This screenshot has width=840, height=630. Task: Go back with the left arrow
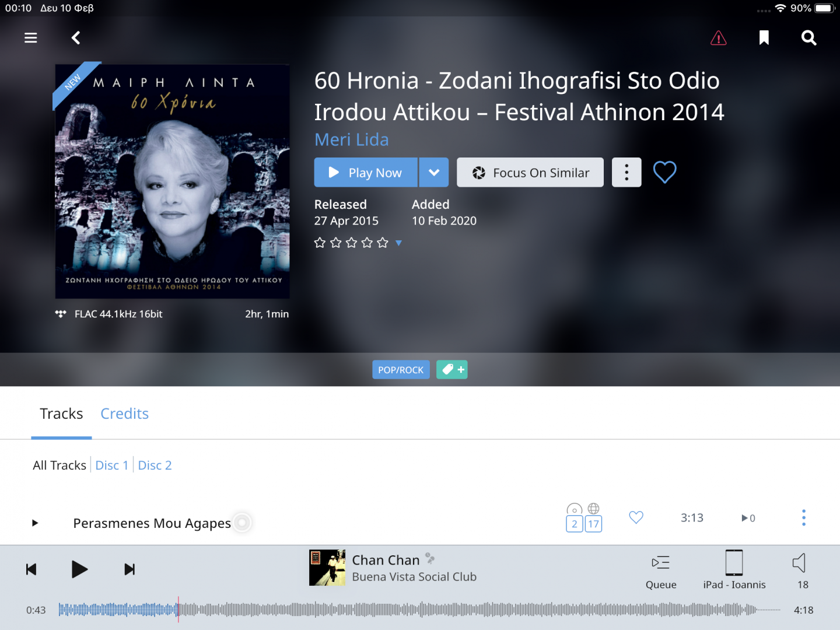click(76, 38)
